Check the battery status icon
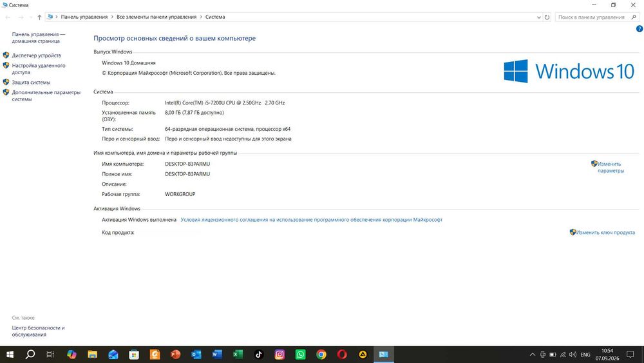Screen dimensions: 644x363 (553, 355)
